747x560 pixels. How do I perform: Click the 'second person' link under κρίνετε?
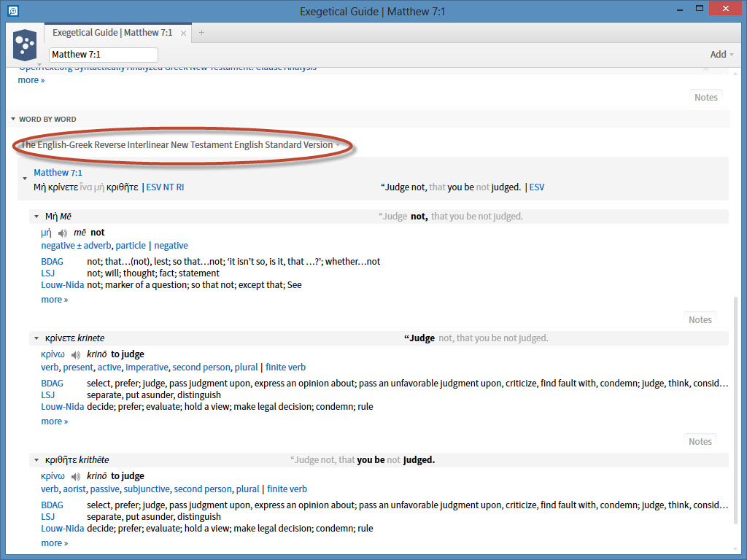click(201, 367)
